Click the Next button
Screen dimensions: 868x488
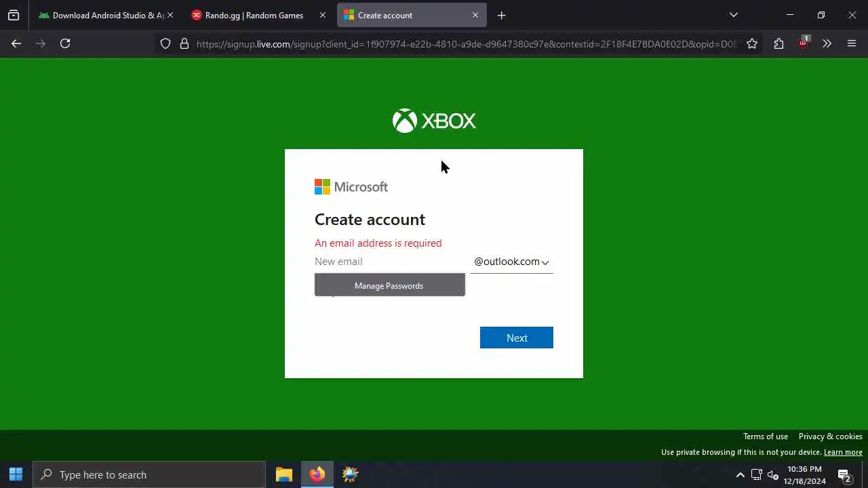[517, 338]
